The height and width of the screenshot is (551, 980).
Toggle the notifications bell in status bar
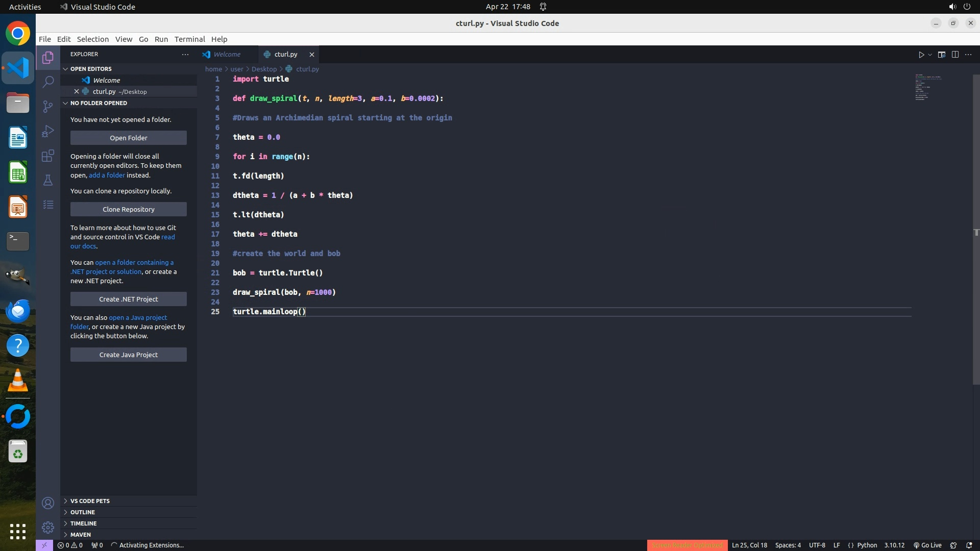[x=969, y=545]
